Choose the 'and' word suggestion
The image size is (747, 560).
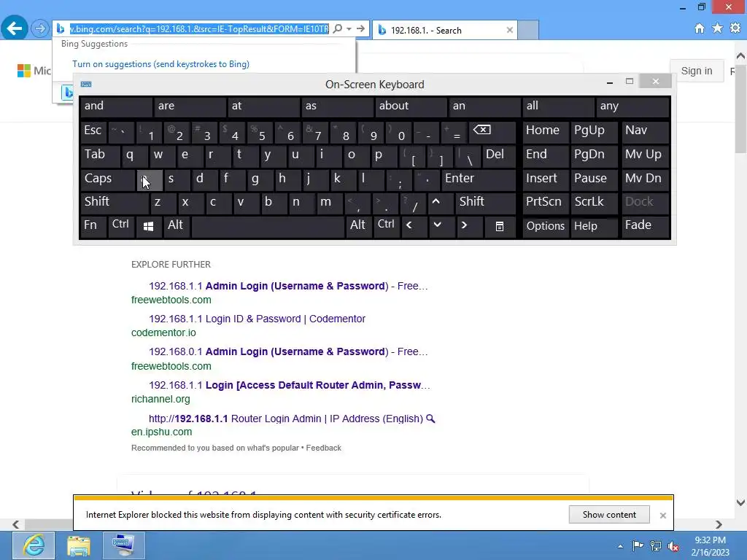pyautogui.click(x=116, y=106)
